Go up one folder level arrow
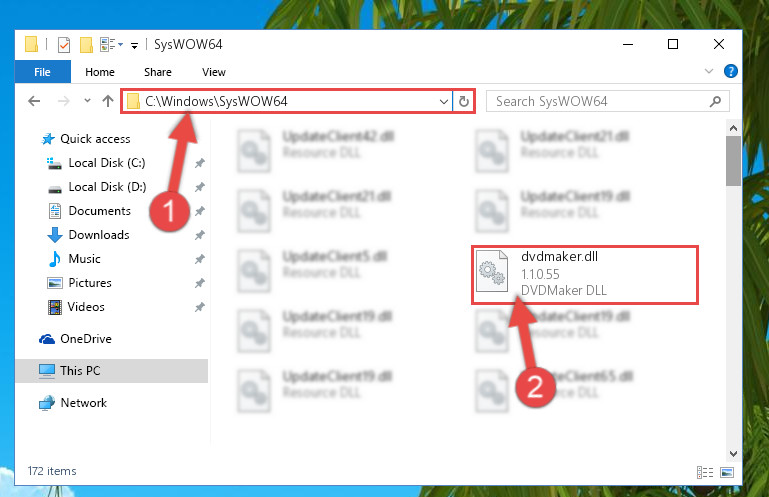Viewport: 769px width, 497px height. tap(107, 101)
